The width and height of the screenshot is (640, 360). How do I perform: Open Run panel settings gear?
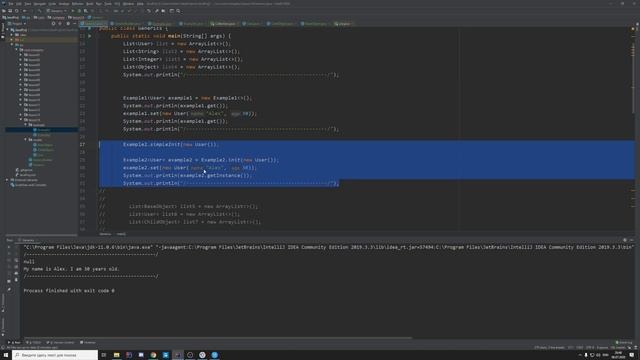click(x=625, y=240)
